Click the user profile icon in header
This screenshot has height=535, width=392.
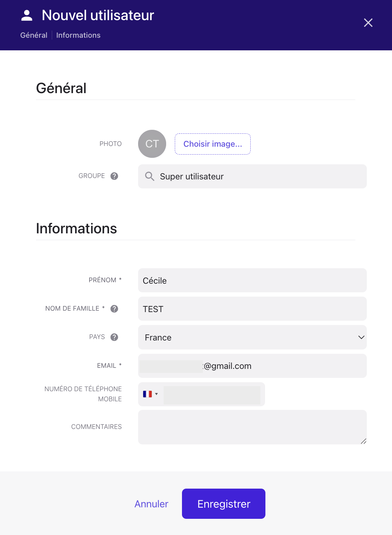tap(27, 15)
